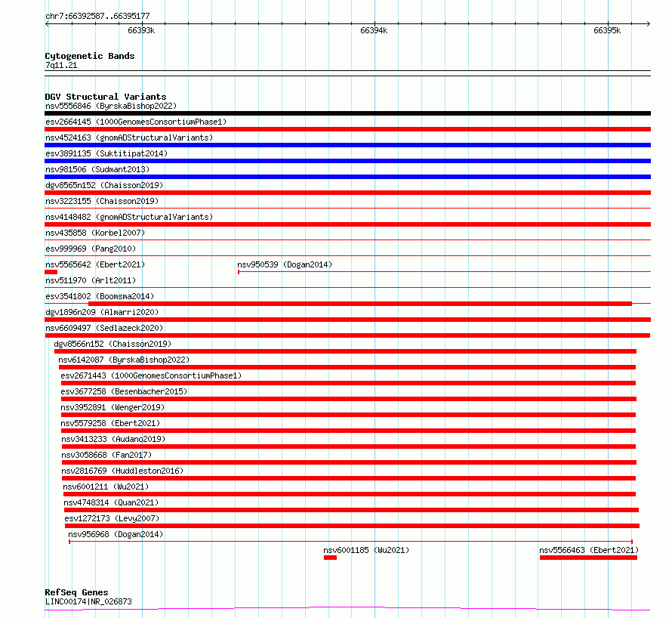The width and height of the screenshot is (672, 618).
Task: Click the thin red line under nsv956968
Action: click(x=350, y=542)
